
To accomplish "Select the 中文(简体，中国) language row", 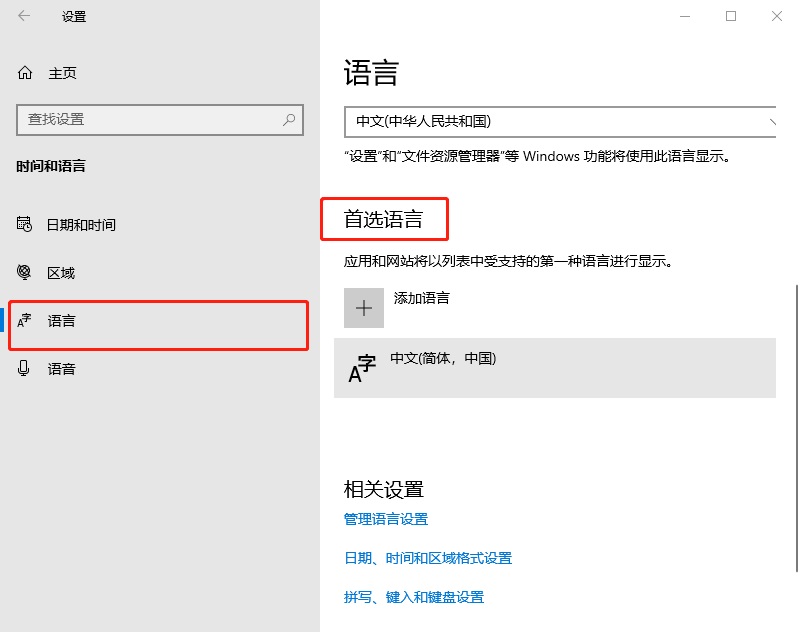I will pos(555,368).
